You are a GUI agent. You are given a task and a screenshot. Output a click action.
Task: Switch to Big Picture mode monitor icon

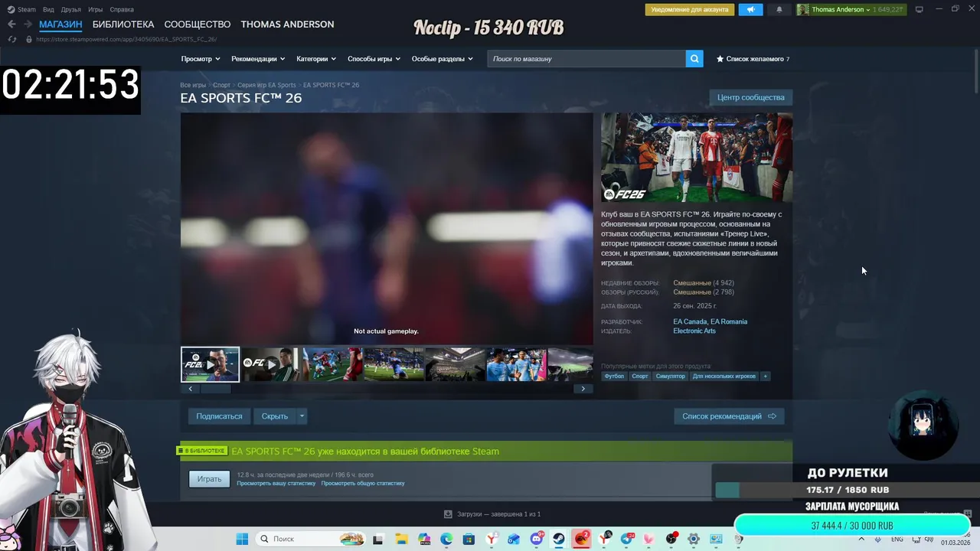[x=919, y=9]
